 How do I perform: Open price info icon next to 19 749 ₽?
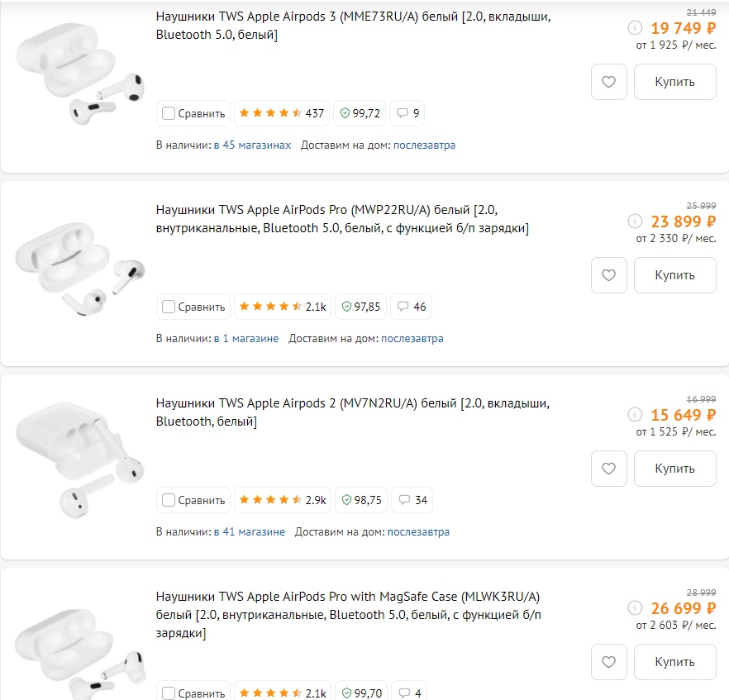click(x=635, y=27)
